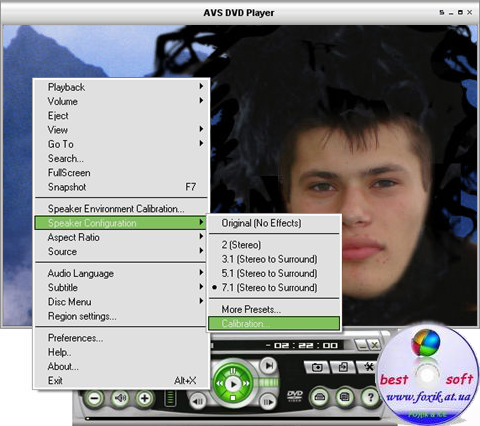Choose Eject from the context menu
This screenshot has height=426, width=480.
click(x=122, y=116)
